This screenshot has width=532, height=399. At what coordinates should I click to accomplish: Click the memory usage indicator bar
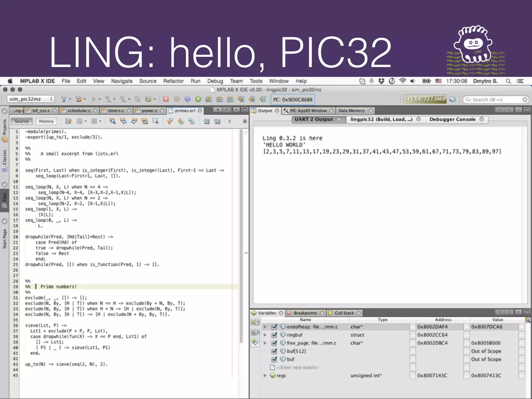425,99
